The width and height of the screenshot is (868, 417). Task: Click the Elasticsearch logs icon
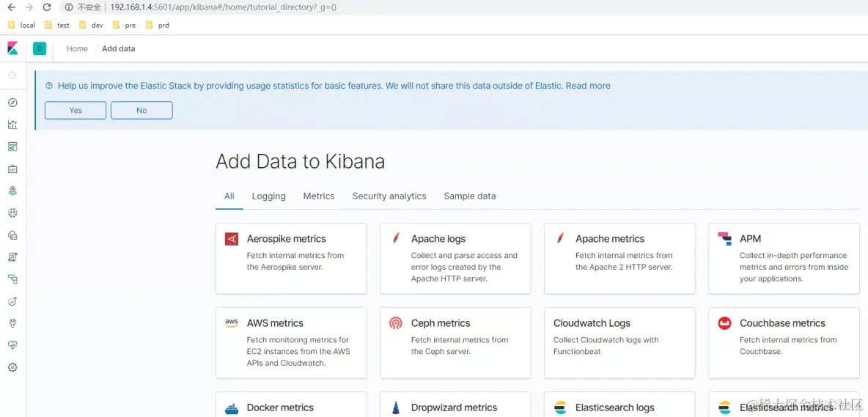[560, 408]
